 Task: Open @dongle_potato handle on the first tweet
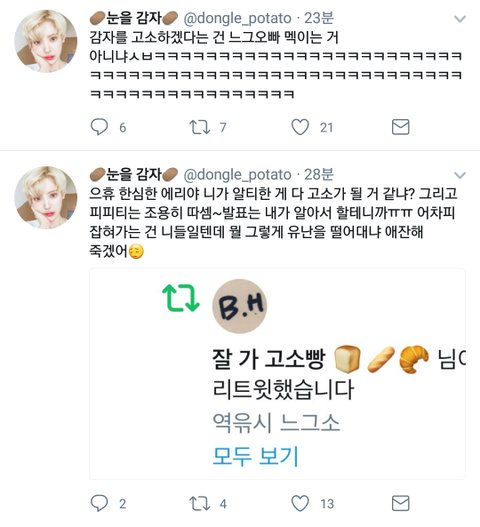click(x=237, y=18)
